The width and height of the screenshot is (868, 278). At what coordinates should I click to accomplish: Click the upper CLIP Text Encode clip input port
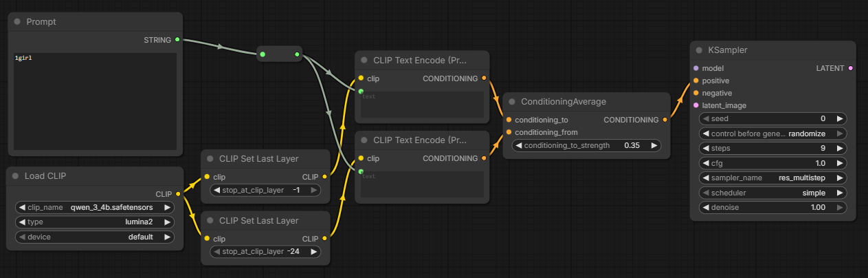[361, 78]
